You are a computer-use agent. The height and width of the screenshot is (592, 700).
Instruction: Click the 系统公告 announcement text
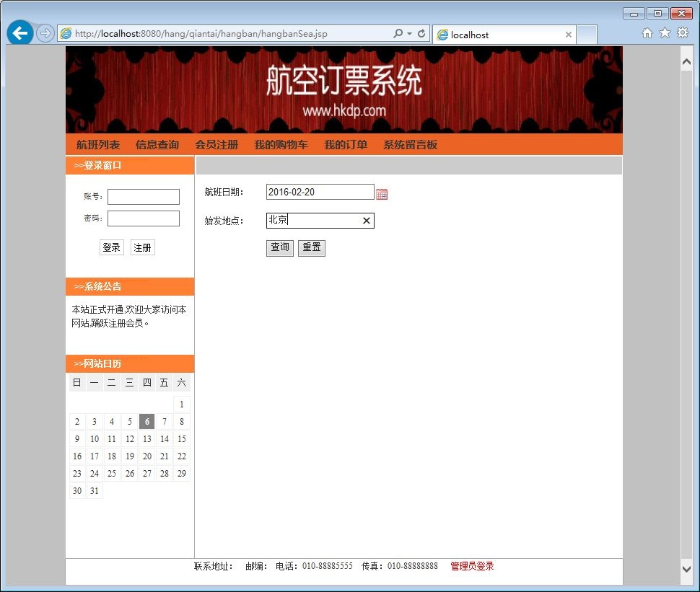129,317
